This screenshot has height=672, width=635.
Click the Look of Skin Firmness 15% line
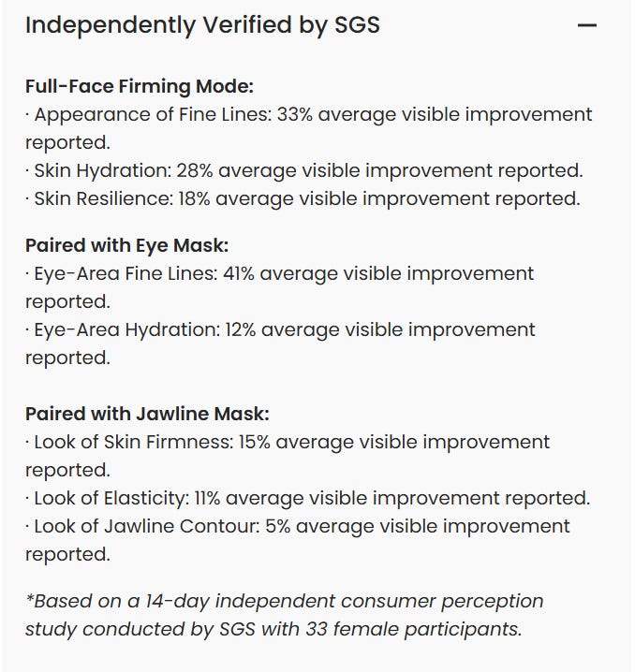(288, 442)
